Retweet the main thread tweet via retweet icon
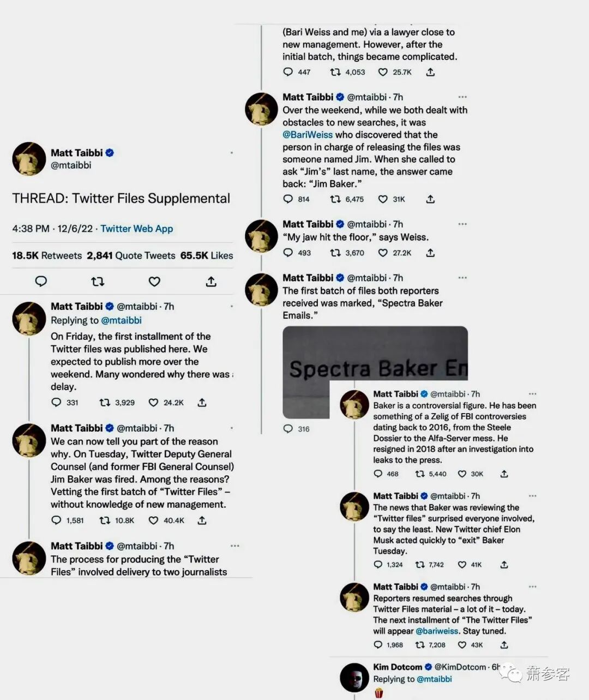The width and height of the screenshot is (589, 700). click(x=98, y=282)
